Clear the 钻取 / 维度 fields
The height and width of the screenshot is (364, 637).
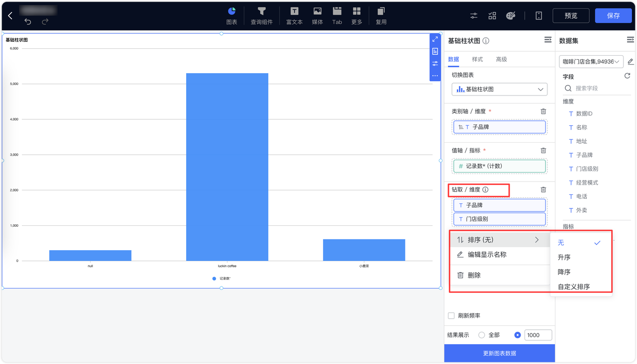tap(543, 189)
